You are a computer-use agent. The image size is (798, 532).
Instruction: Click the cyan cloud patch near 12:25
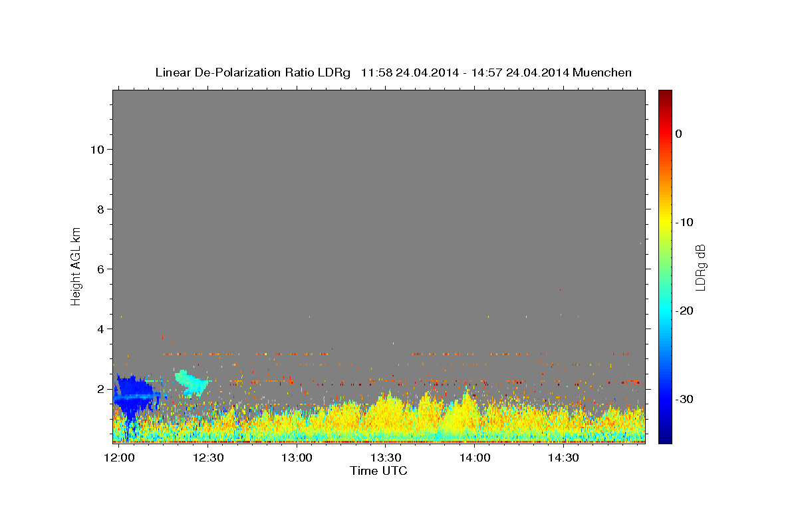[x=191, y=382]
